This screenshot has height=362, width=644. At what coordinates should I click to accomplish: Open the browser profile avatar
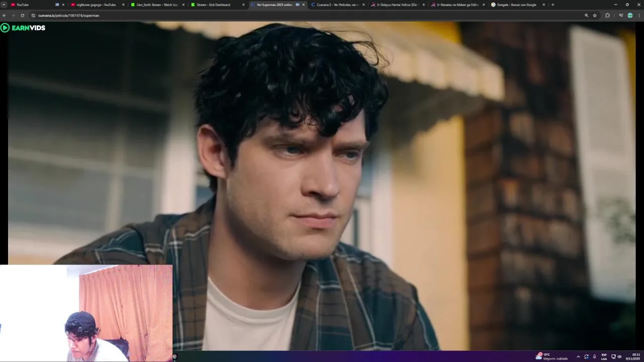[x=630, y=16]
